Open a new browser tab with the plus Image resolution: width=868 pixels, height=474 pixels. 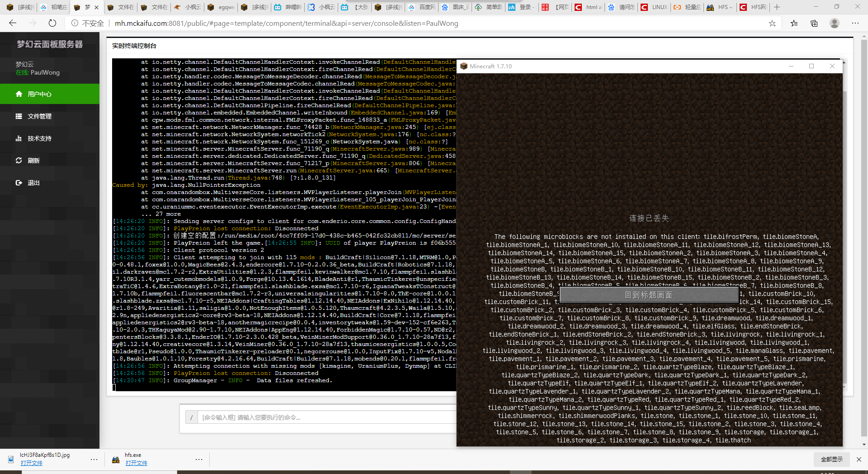(777, 7)
